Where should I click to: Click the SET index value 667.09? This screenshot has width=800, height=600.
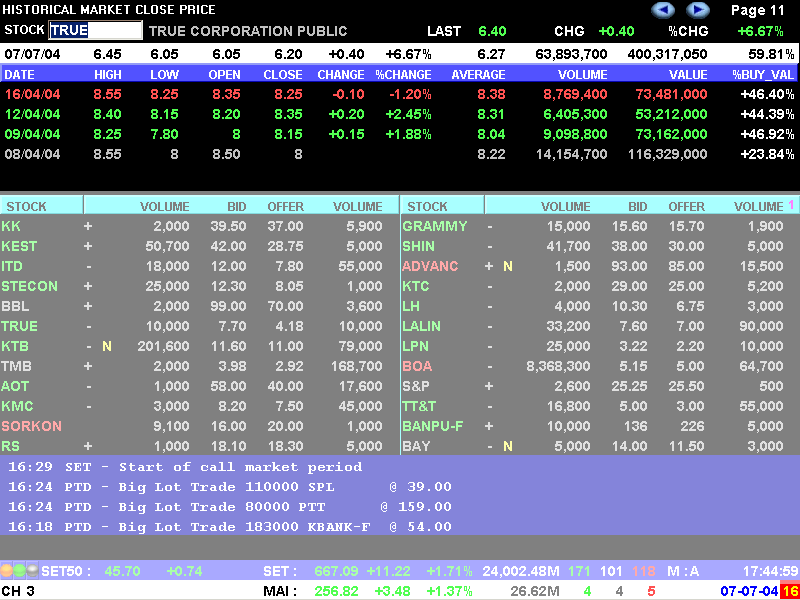[x=336, y=571]
